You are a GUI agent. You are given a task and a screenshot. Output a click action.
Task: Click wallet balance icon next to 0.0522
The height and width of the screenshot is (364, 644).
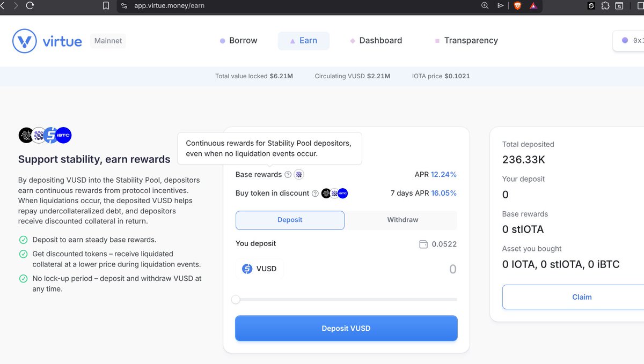[423, 244]
